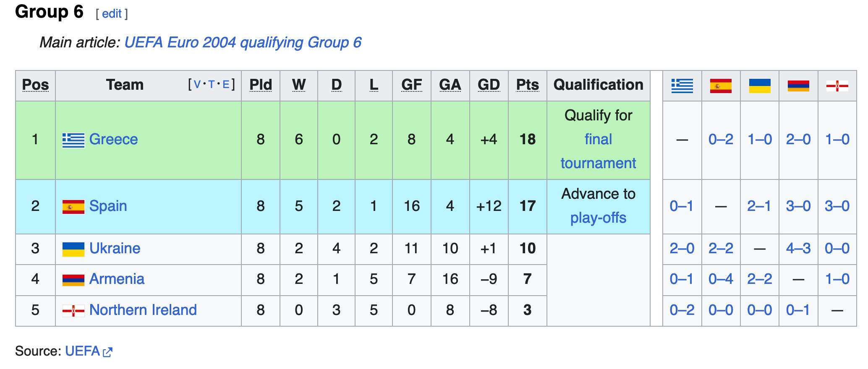The width and height of the screenshot is (868, 369).
Task: Click Northern Ireland flag in results header
Action: pyautogui.click(x=837, y=86)
